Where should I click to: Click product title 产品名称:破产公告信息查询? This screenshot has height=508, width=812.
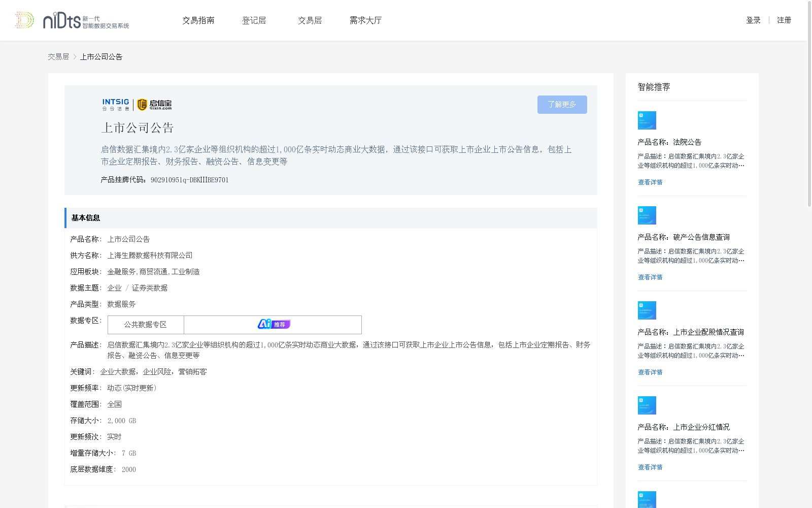tap(684, 237)
